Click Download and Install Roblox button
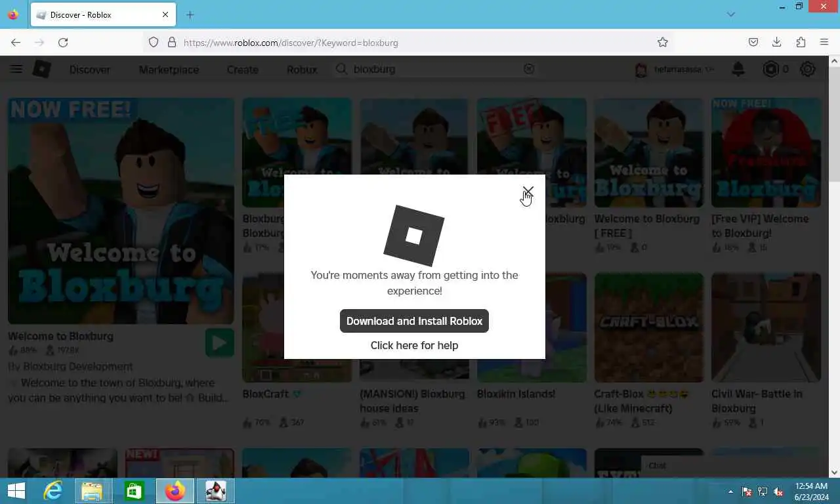This screenshot has width=840, height=504. [x=414, y=321]
